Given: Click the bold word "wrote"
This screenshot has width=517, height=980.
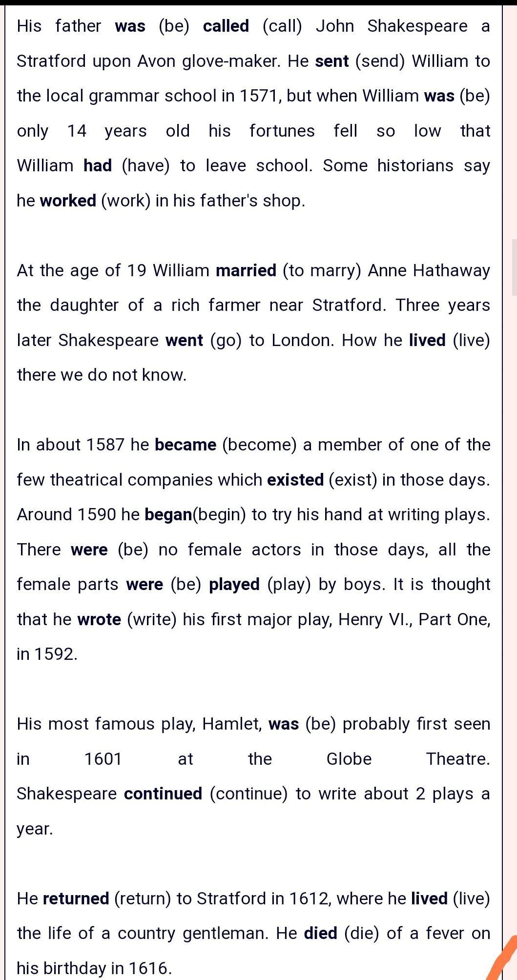Looking at the screenshot, I should pyautogui.click(x=99, y=620).
